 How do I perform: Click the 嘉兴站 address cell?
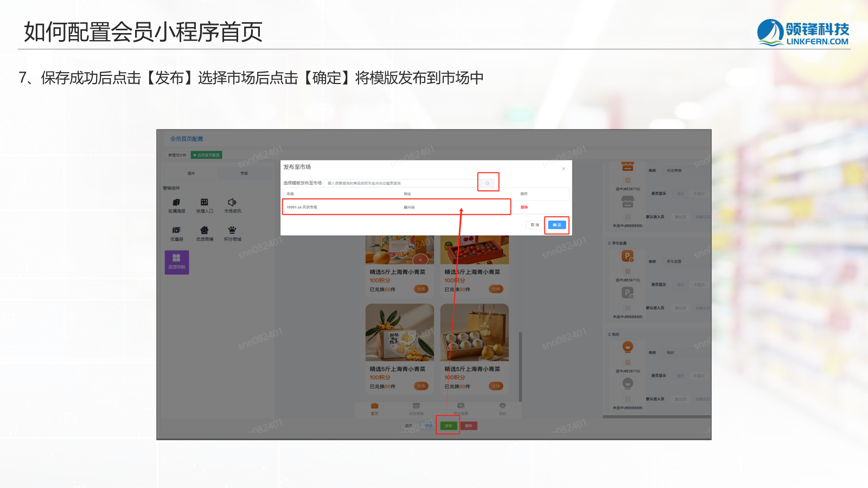tap(409, 207)
